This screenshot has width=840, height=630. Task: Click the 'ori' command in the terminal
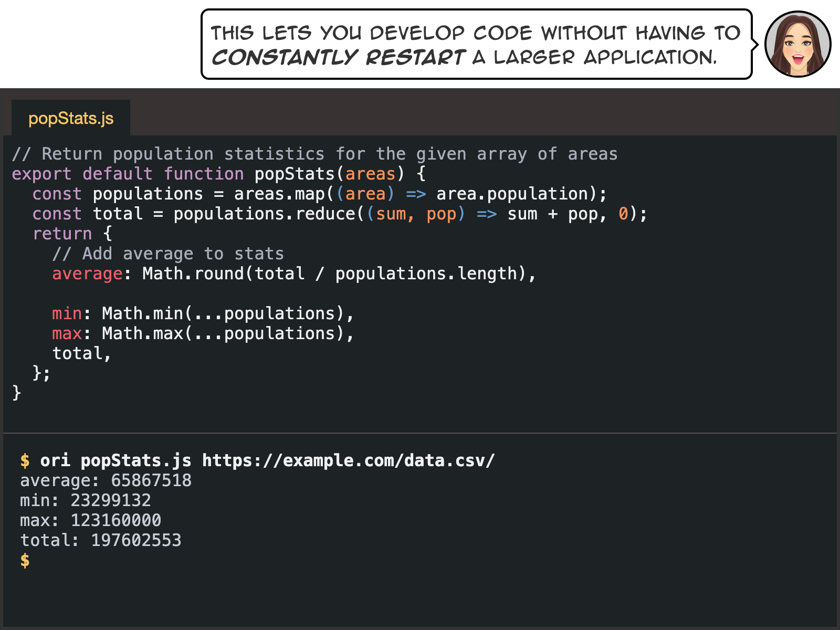(55, 460)
